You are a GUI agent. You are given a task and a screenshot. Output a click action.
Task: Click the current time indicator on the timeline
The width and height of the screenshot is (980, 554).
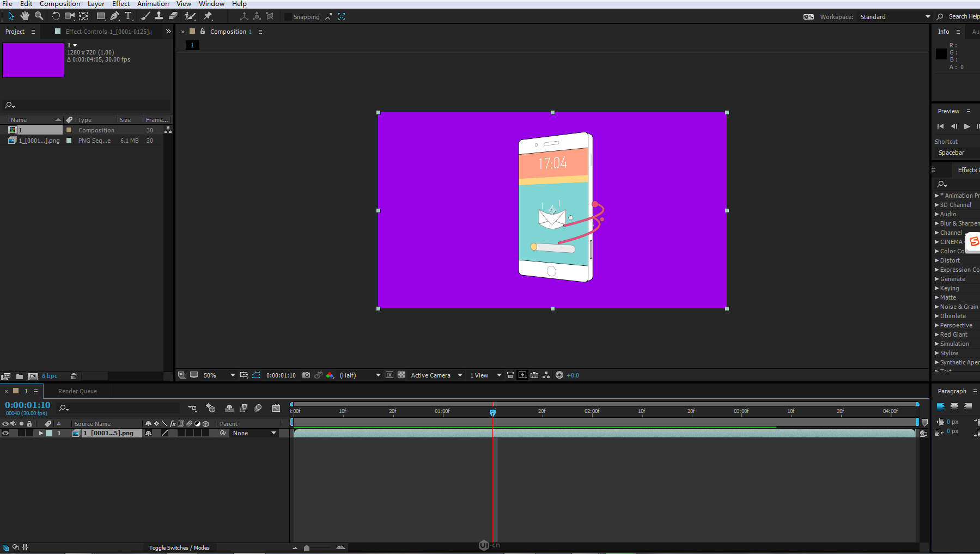(x=492, y=412)
